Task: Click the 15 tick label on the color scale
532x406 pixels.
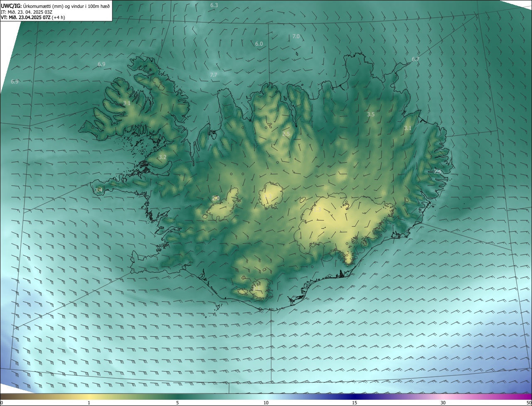Action: click(x=355, y=403)
